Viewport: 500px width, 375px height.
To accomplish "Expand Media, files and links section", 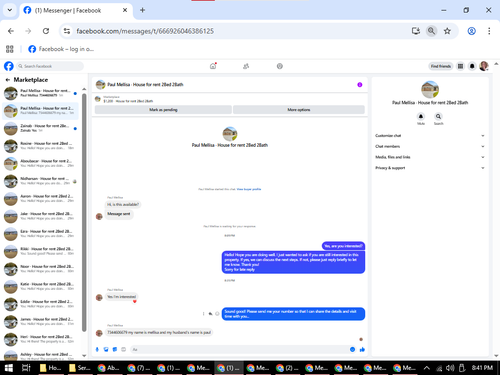I will coord(430,157).
